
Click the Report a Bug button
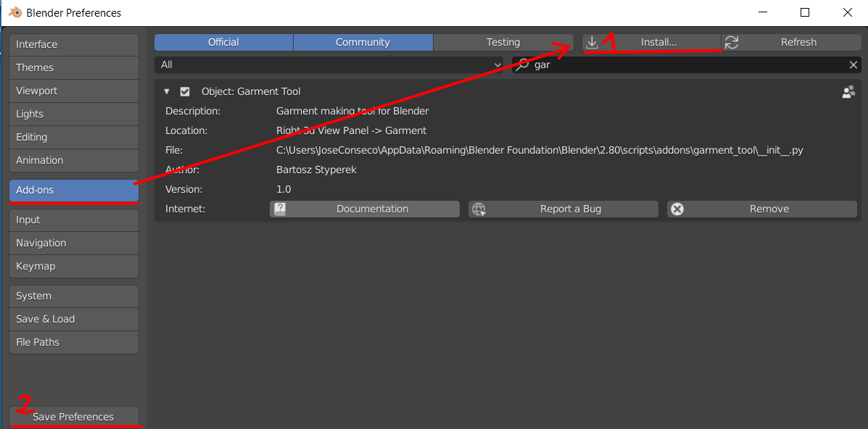[563, 209]
